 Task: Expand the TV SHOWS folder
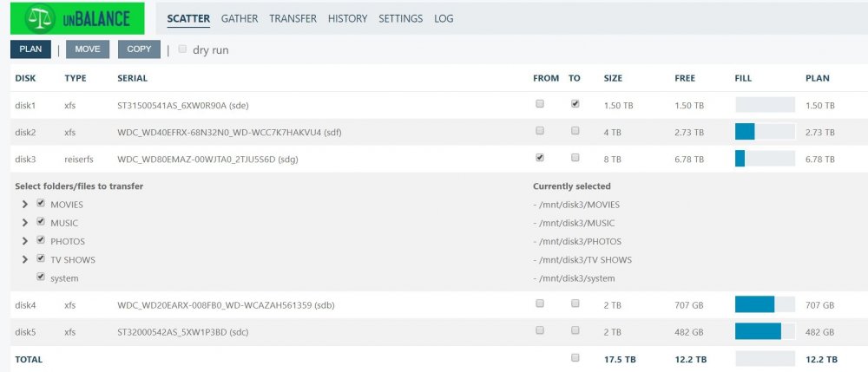click(25, 260)
